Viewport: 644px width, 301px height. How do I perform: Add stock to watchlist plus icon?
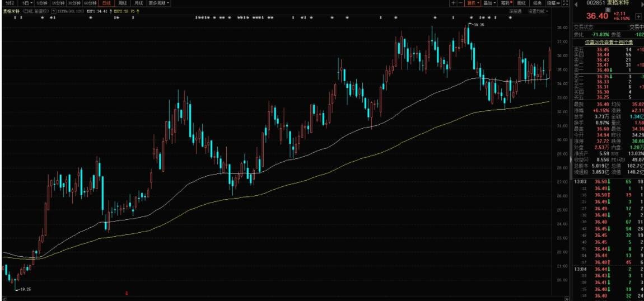[x=638, y=17]
